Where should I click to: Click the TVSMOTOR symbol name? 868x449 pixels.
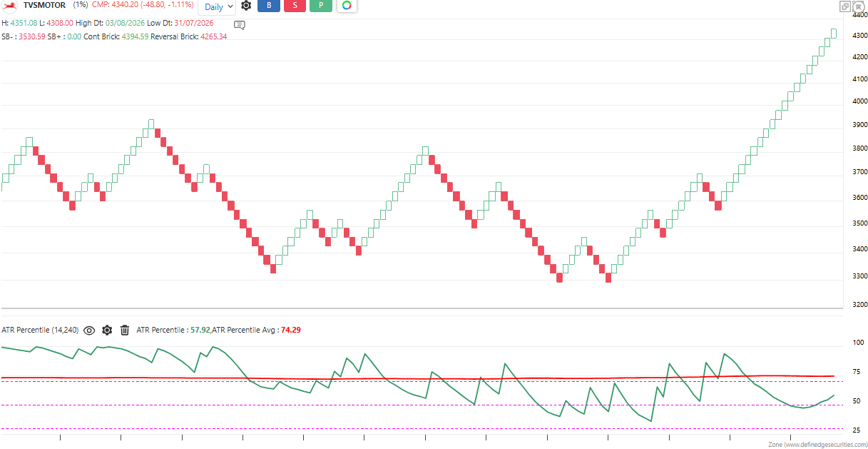[x=44, y=5]
